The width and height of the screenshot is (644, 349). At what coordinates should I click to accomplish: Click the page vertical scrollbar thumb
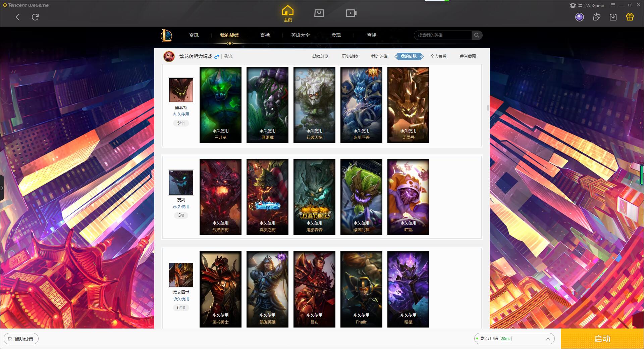point(488,108)
